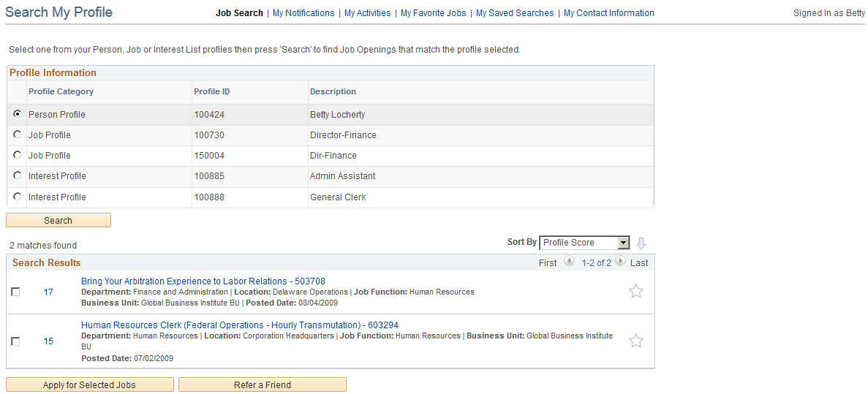Jump to Last results page

coord(639,263)
